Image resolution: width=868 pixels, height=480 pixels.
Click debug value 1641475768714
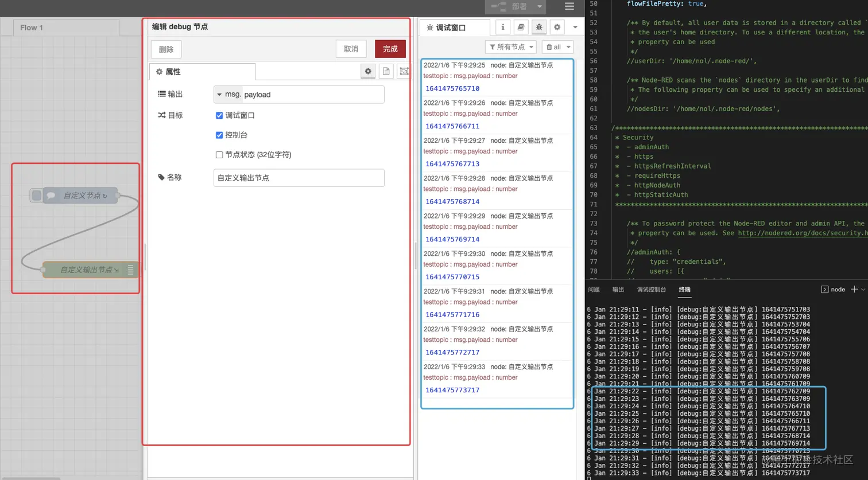point(452,202)
